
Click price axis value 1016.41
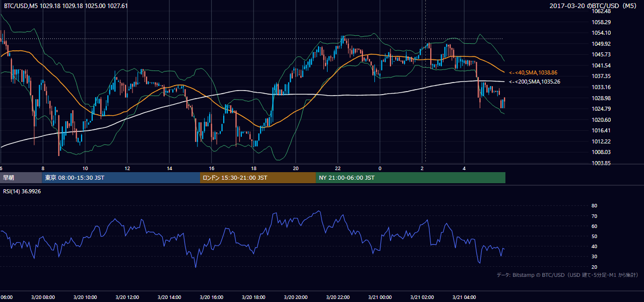coord(602,130)
